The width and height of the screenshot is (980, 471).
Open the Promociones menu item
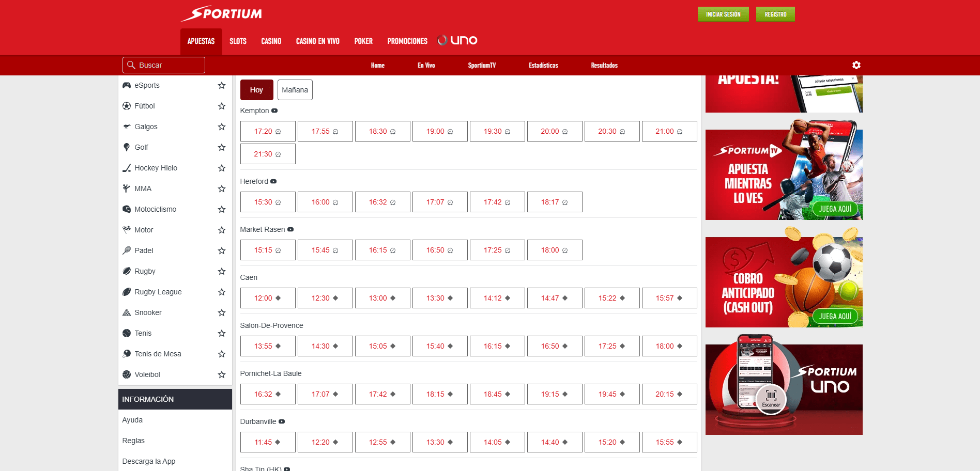click(407, 41)
